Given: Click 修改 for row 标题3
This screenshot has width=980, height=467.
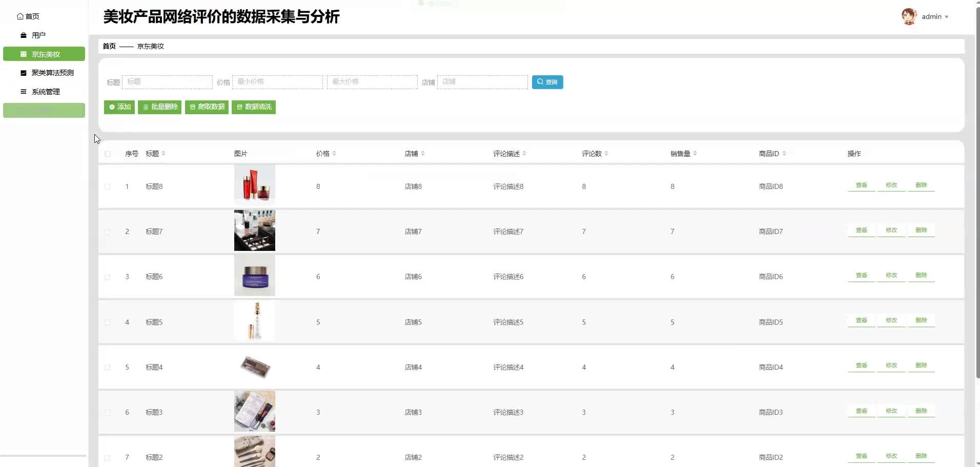Looking at the screenshot, I should [x=891, y=411].
